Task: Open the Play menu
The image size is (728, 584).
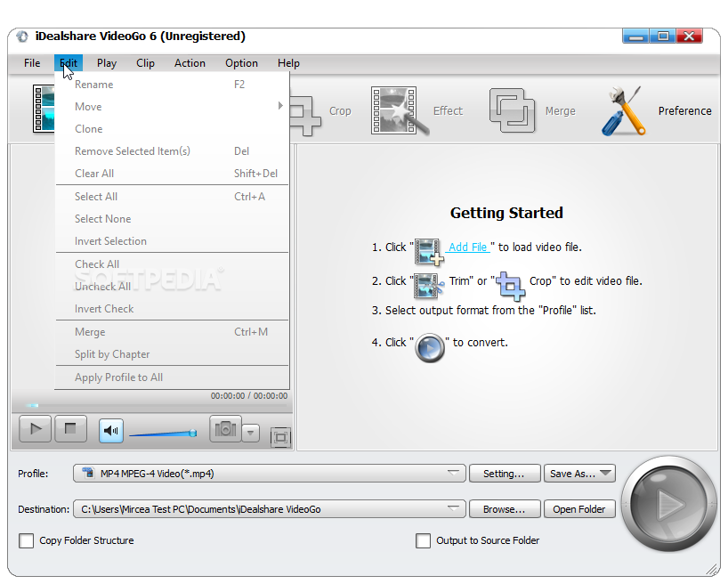Action: (x=107, y=63)
